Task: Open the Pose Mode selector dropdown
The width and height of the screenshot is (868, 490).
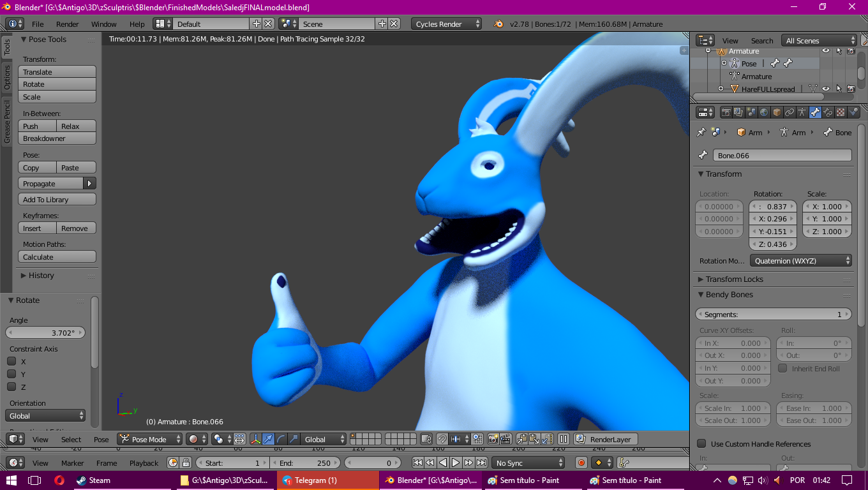Action: point(149,439)
